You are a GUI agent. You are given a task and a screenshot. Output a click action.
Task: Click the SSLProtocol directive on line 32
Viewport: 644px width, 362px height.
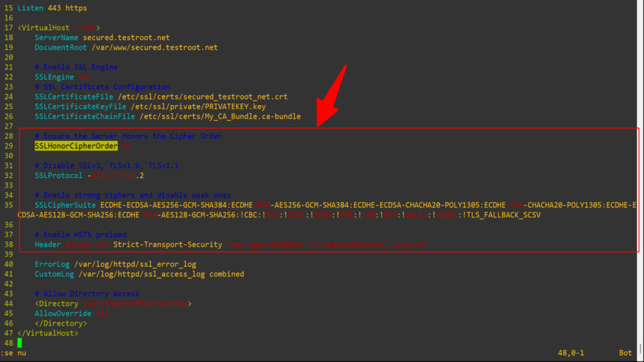pos(58,175)
